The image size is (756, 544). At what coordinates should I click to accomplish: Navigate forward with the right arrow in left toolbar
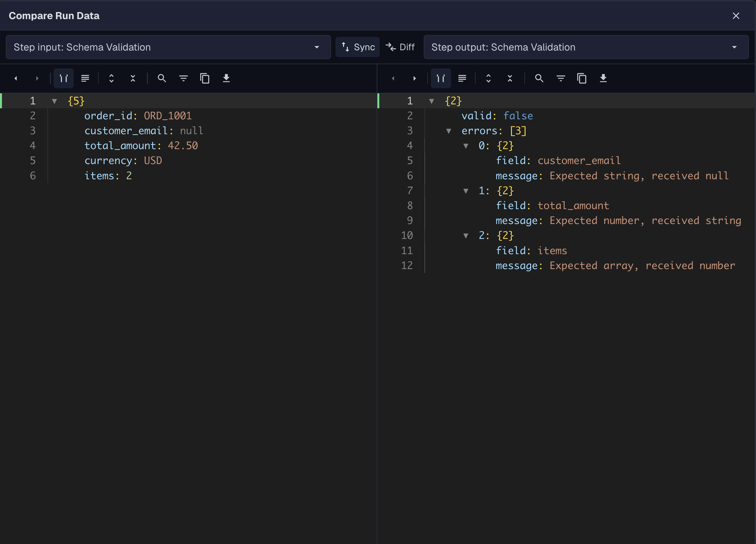[x=37, y=78]
